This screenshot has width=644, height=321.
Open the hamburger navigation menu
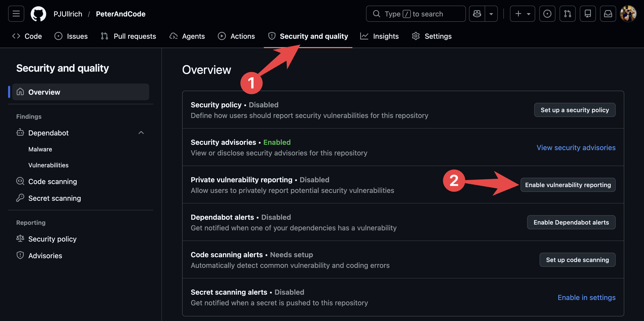16,14
